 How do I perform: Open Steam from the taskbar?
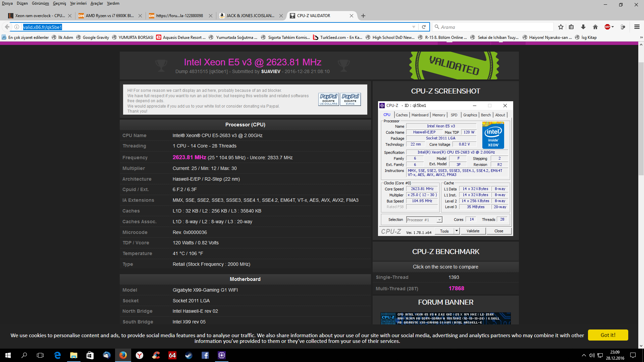point(189,355)
